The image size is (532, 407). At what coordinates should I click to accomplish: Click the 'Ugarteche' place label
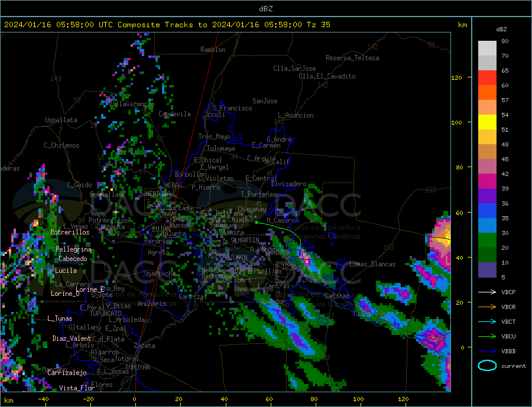(160, 273)
